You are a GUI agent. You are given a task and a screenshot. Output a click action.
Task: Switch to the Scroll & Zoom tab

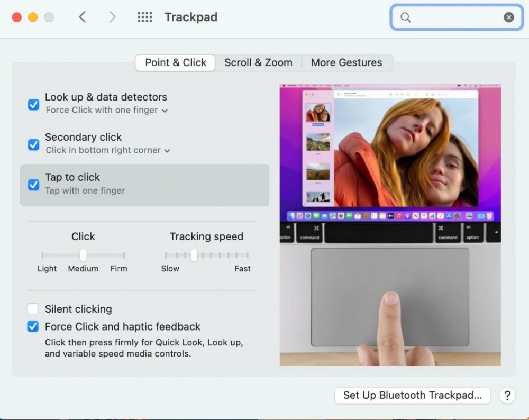point(258,62)
